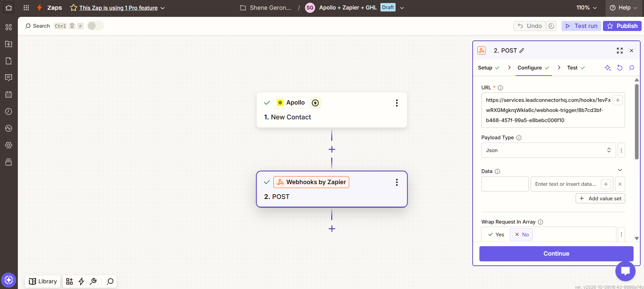This screenshot has width=644, height=289.
Task: Select Yes for Wrap Request In Array
Action: coord(496,235)
